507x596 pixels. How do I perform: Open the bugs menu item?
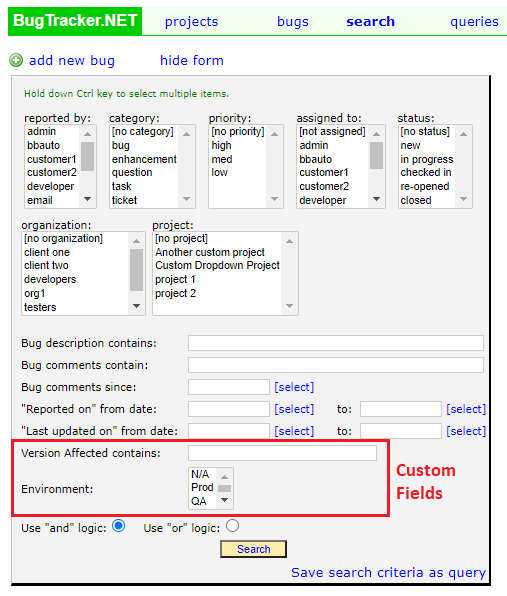293,22
